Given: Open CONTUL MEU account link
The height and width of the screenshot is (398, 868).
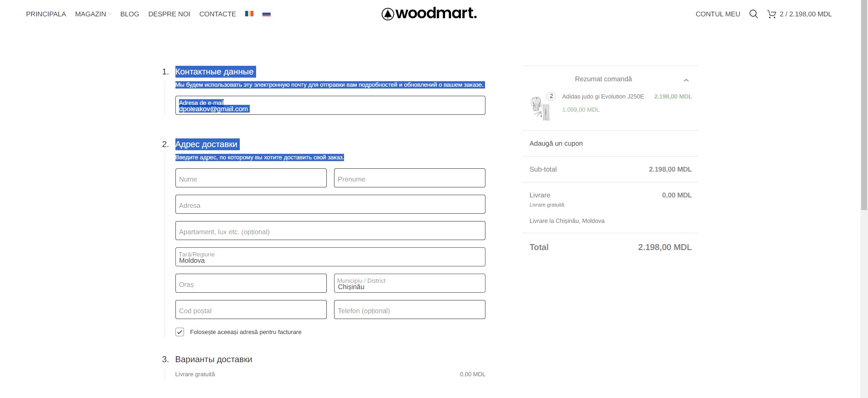Looking at the screenshot, I should pyautogui.click(x=718, y=14).
